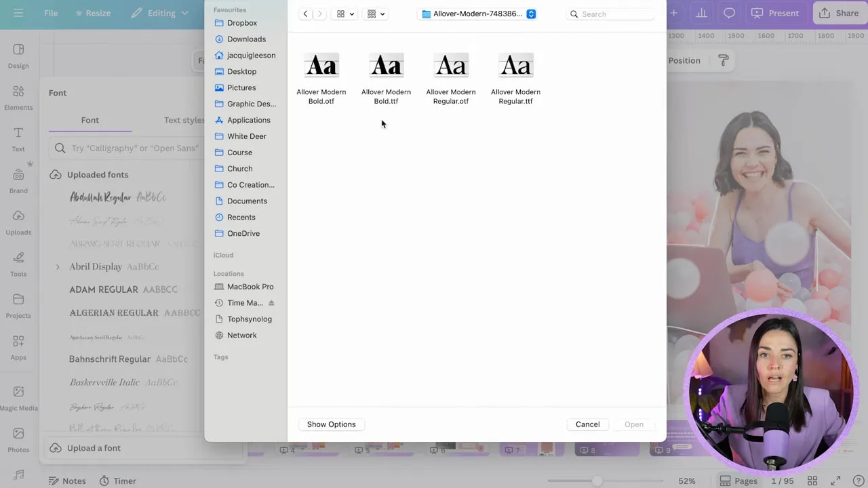Toggle Show Options in the file dialog
The width and height of the screenshot is (868, 488).
tap(331, 424)
